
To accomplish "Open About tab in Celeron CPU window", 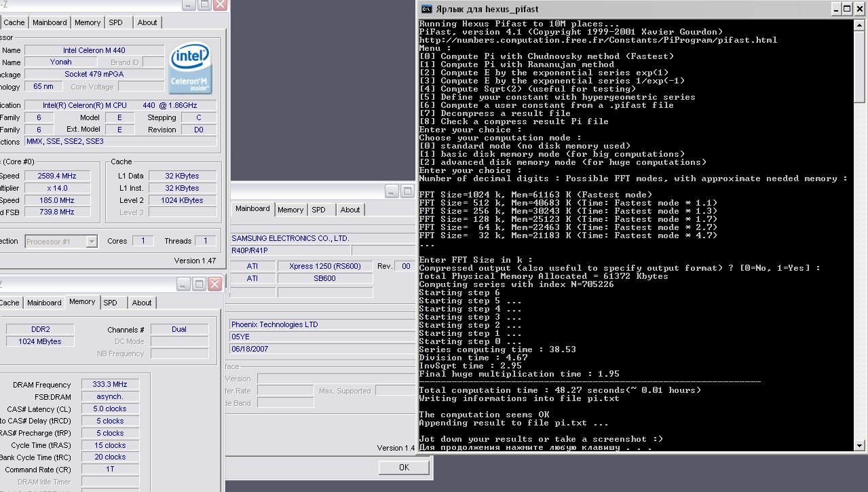I will tap(147, 22).
